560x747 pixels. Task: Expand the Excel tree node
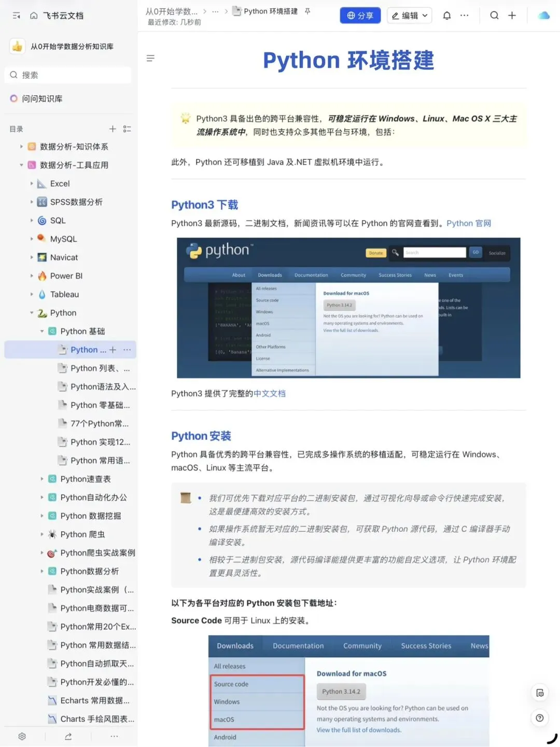32,184
